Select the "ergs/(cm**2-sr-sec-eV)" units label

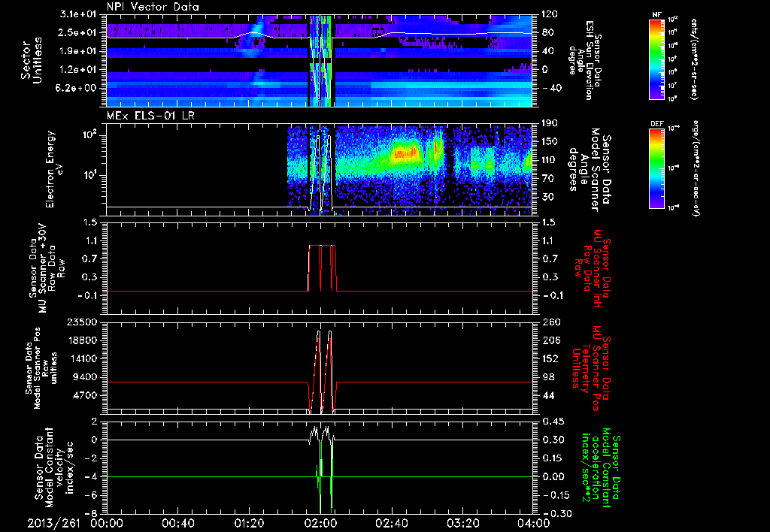click(696, 168)
